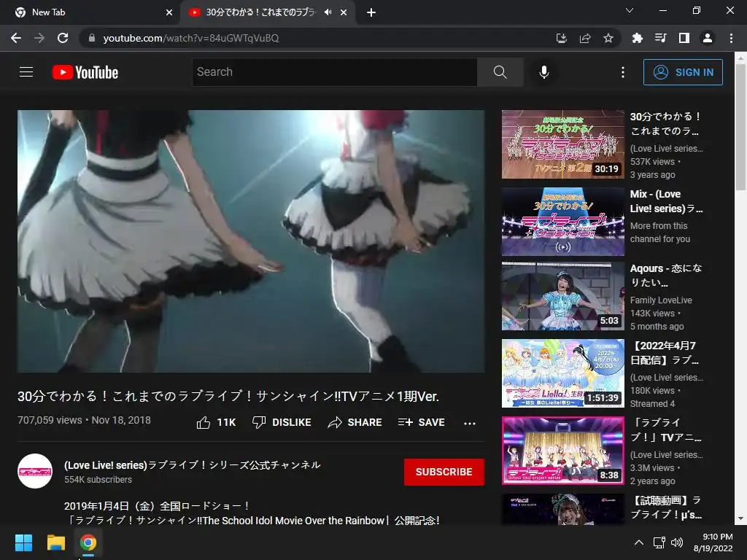
Task: Click 'Family LoveLive' channel text
Action: point(661,300)
